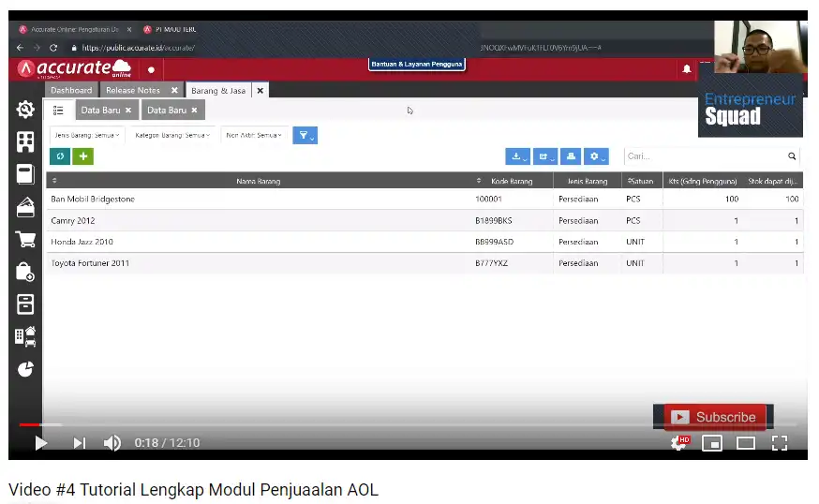Open the fixed assets sidebar icon
This screenshot has width=819, height=504.
pyautogui.click(x=25, y=337)
